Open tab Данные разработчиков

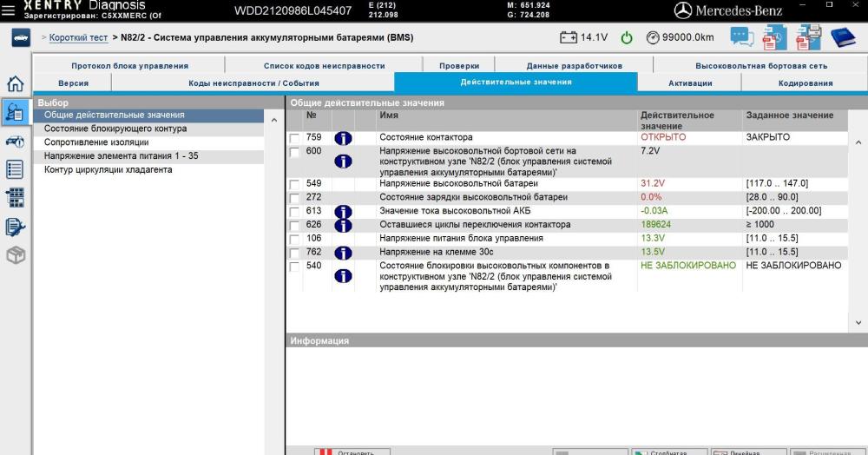tap(574, 65)
